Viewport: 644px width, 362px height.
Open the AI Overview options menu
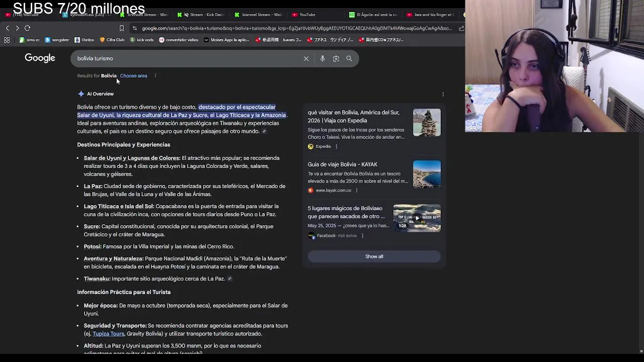tap(443, 94)
